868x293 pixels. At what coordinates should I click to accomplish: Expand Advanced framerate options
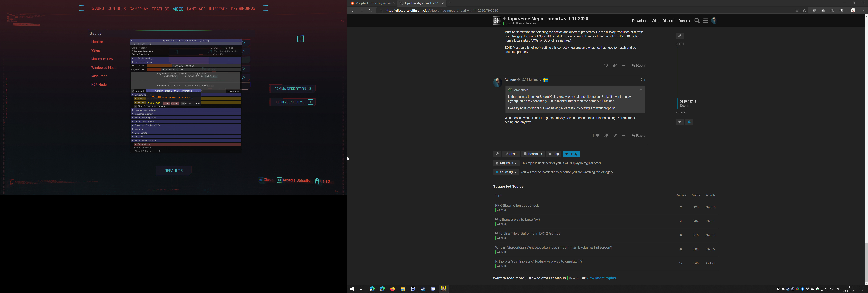point(234,91)
